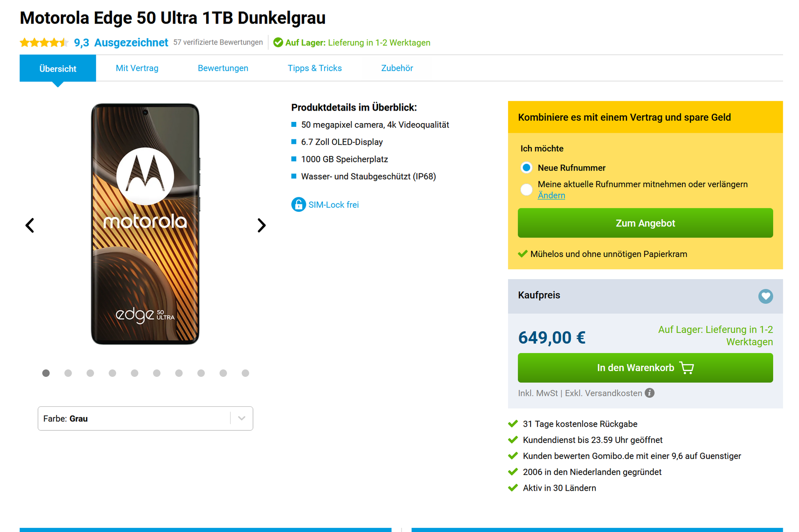Jump to the second image carousel dot
Screen dimensions: 799x532
[68, 373]
